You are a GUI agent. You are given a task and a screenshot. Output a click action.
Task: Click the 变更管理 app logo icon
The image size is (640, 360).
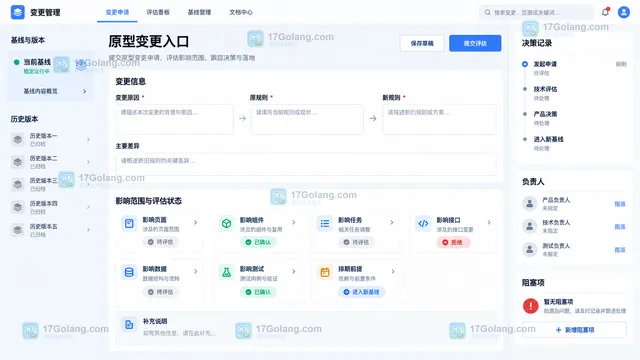pos(18,12)
